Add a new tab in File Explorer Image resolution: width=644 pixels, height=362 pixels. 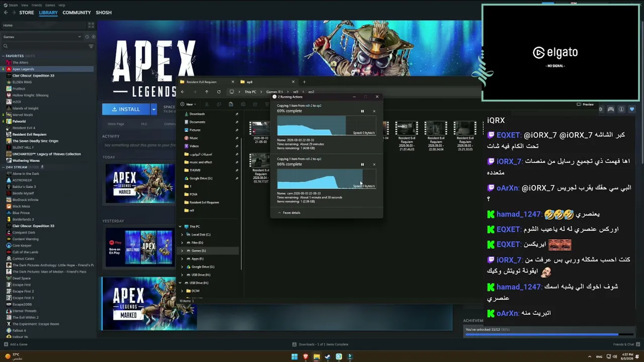(x=304, y=82)
